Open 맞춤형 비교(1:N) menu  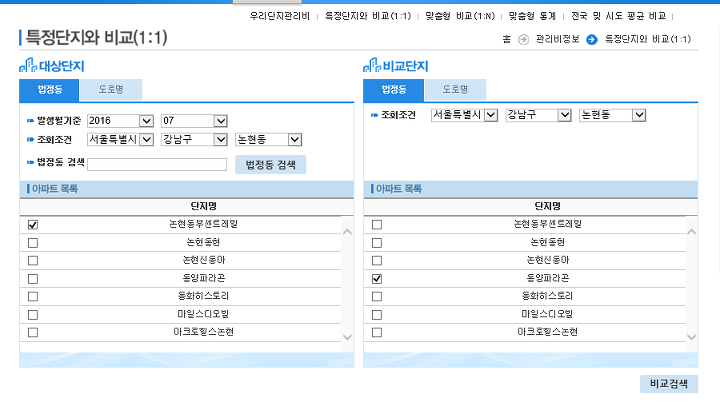460,16
